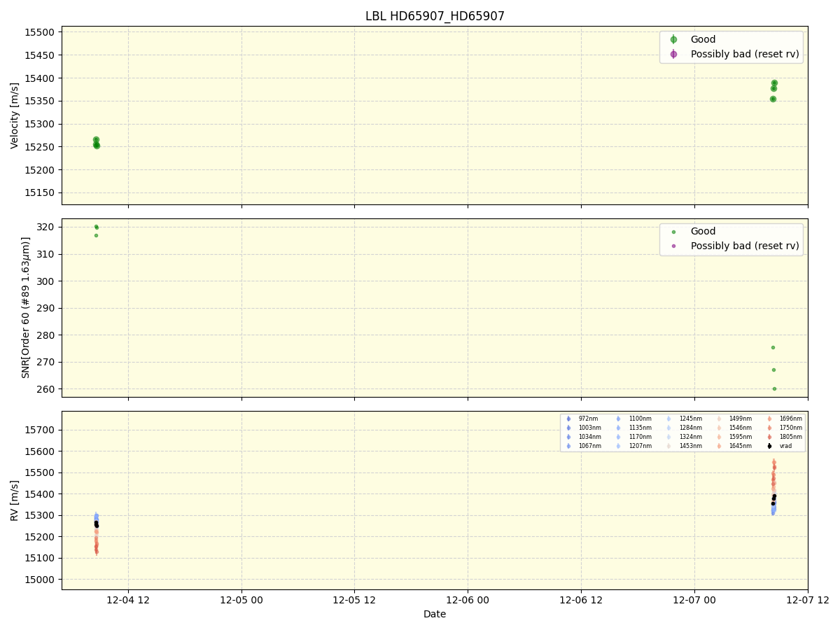The image size is (840, 630).
Task: Click the Good text in velocity legend
Action: pos(703,40)
